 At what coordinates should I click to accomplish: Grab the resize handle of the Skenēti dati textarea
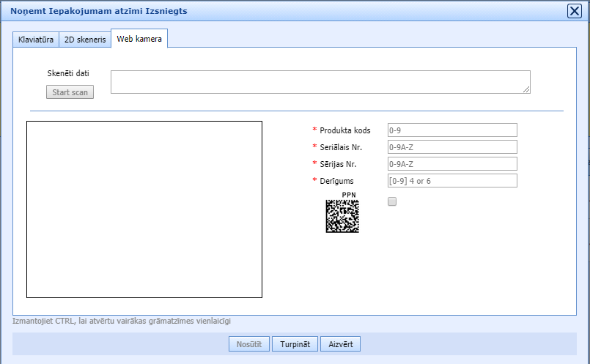(x=526, y=89)
